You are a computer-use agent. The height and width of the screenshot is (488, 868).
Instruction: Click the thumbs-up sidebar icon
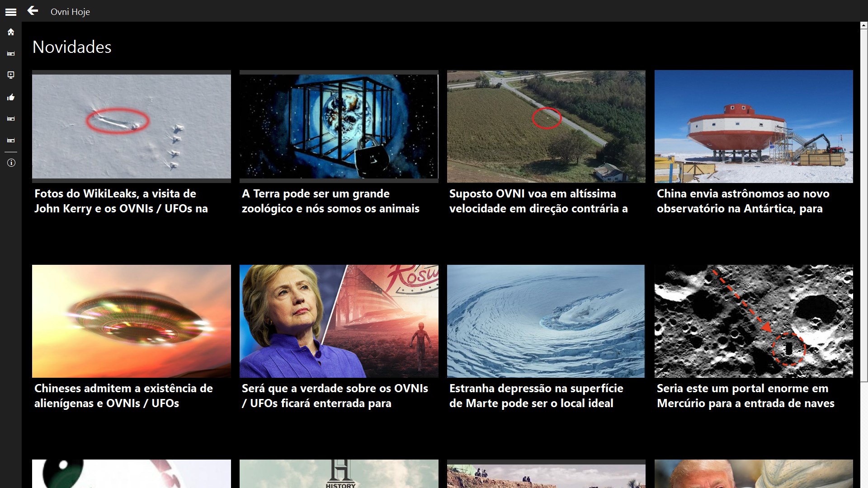pyautogui.click(x=11, y=97)
